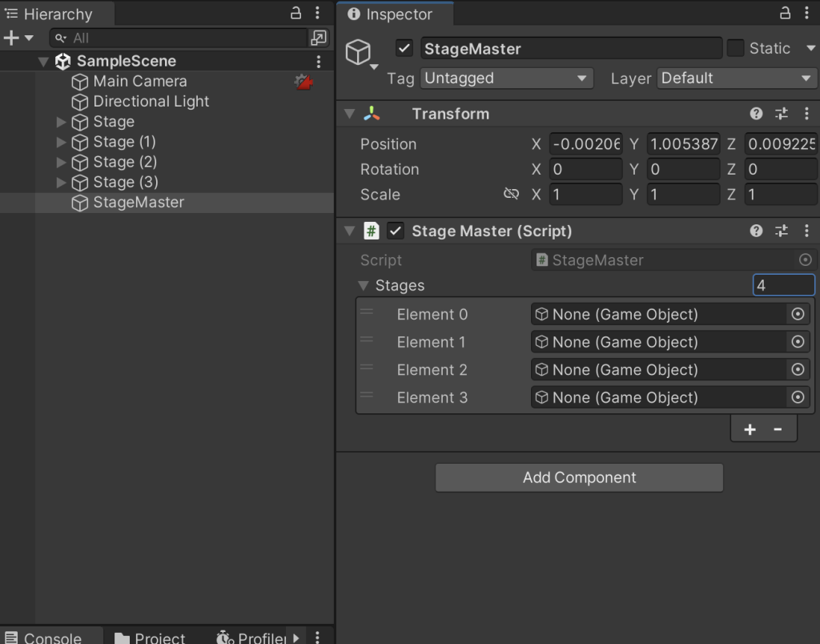Open Stage Master script context menu

[807, 231]
